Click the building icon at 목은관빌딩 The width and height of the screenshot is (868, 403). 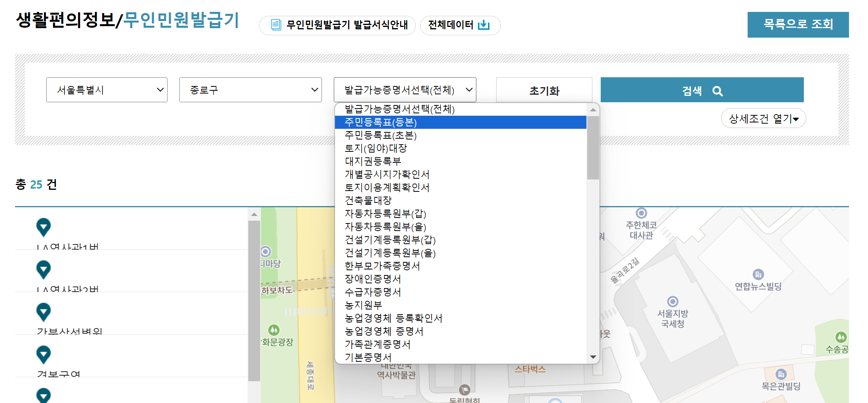click(x=780, y=374)
